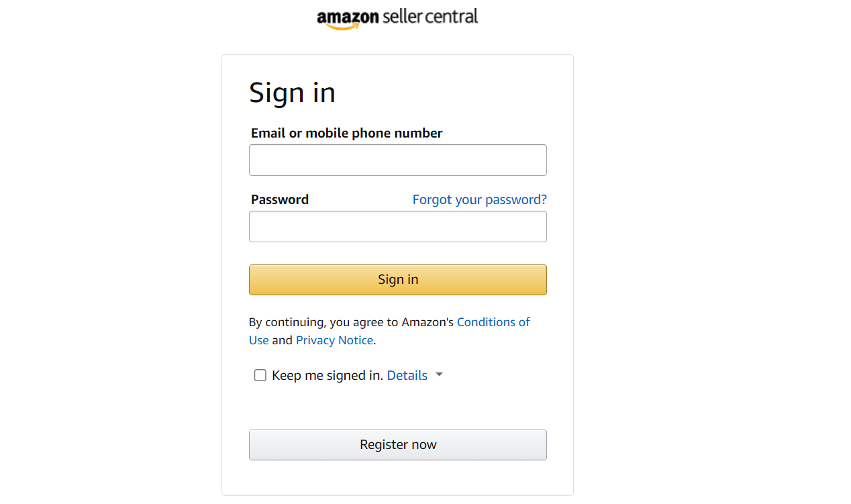
Task: Toggle the checkbox beside Keep me signed in
Action: [x=260, y=375]
